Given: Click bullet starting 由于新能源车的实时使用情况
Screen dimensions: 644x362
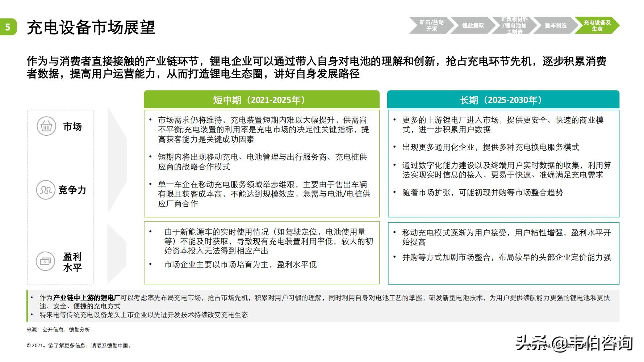Looking at the screenshot, I should click(x=268, y=241).
